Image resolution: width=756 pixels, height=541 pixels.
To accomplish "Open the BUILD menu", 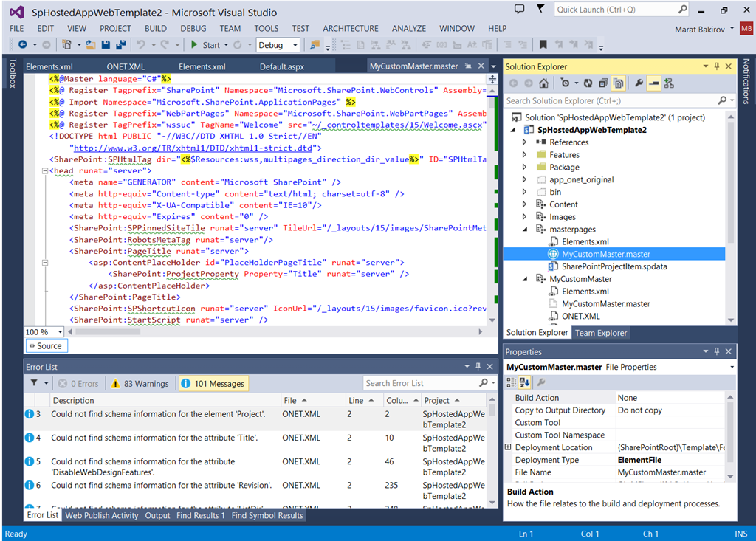I will click(x=156, y=29).
